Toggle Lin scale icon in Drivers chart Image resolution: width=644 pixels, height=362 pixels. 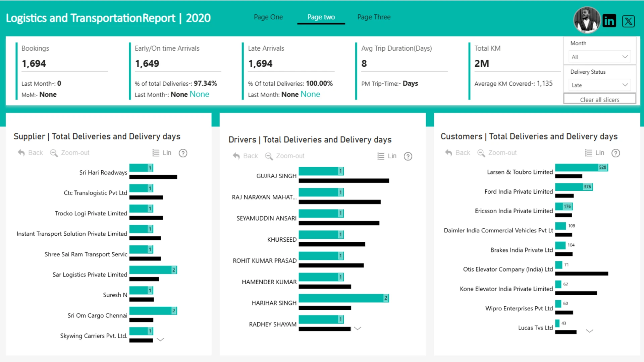pyautogui.click(x=381, y=156)
